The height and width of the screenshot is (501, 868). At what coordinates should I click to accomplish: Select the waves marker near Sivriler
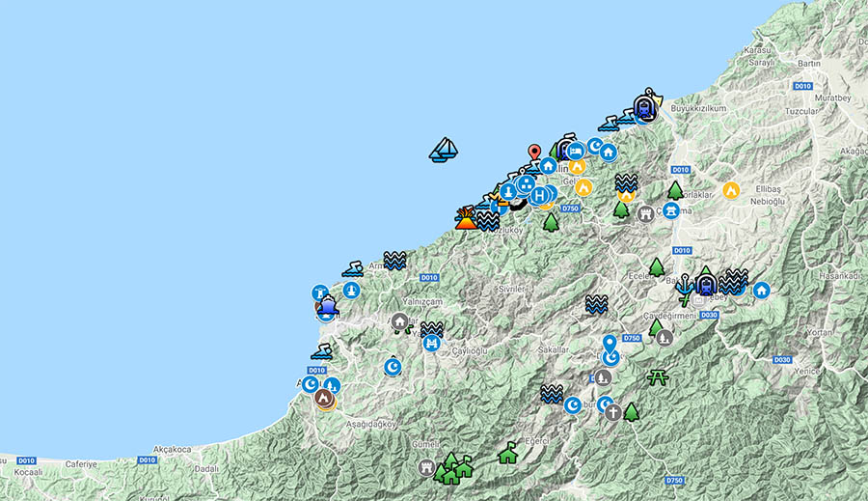[596, 304]
